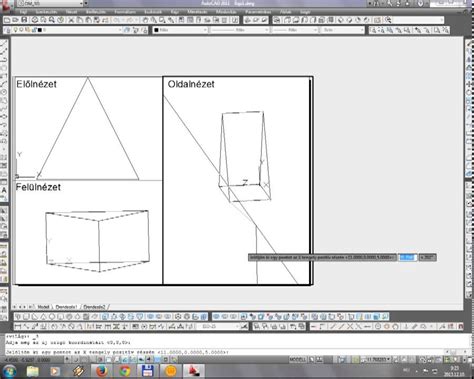474x379 pixels.
Task: Click the Cut (scissors) icon
Action: coord(71,20)
